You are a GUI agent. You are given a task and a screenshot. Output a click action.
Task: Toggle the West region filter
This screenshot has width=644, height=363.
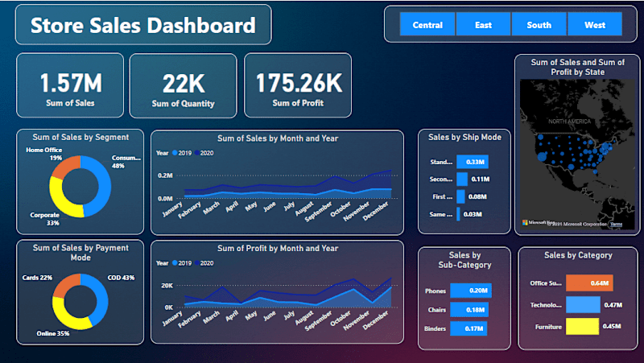tap(595, 24)
